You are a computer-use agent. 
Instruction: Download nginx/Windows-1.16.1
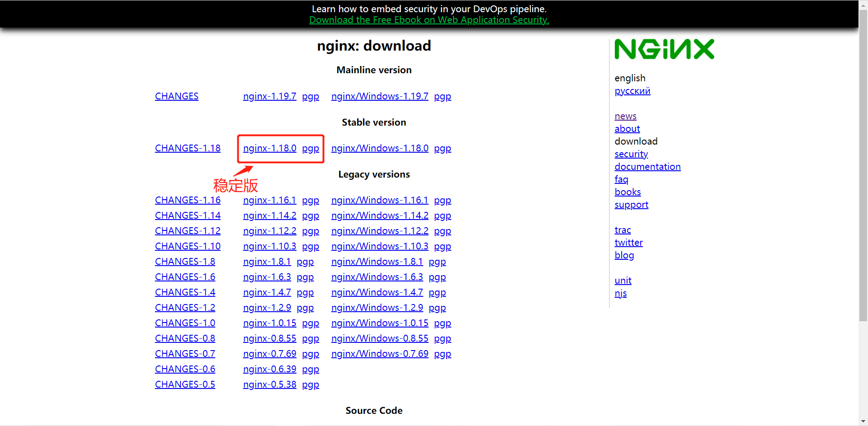click(x=380, y=200)
